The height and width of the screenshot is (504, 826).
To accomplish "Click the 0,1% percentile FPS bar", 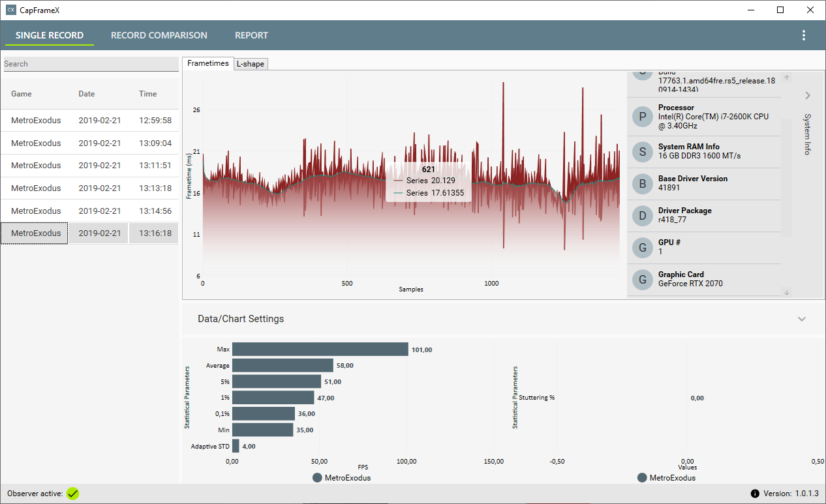I will coord(264,413).
